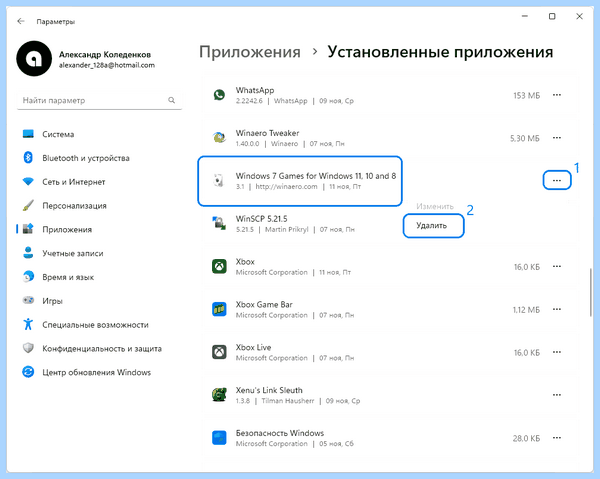Open the three-dot menu for Безопасность Windows
Screen dimensions: 600x479
(557, 438)
